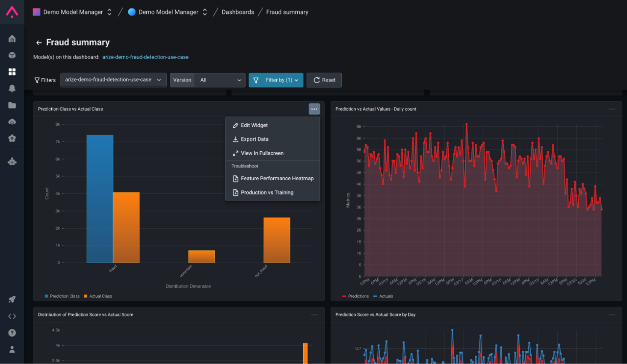Open the settings gear sidebar icon
The height and width of the screenshot is (364, 627).
[x=12, y=138]
